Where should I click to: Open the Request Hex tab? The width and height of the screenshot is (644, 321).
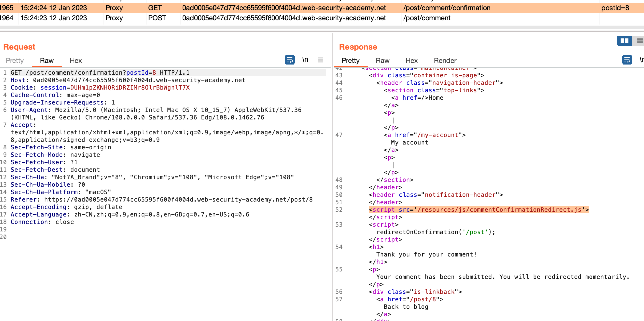point(76,61)
